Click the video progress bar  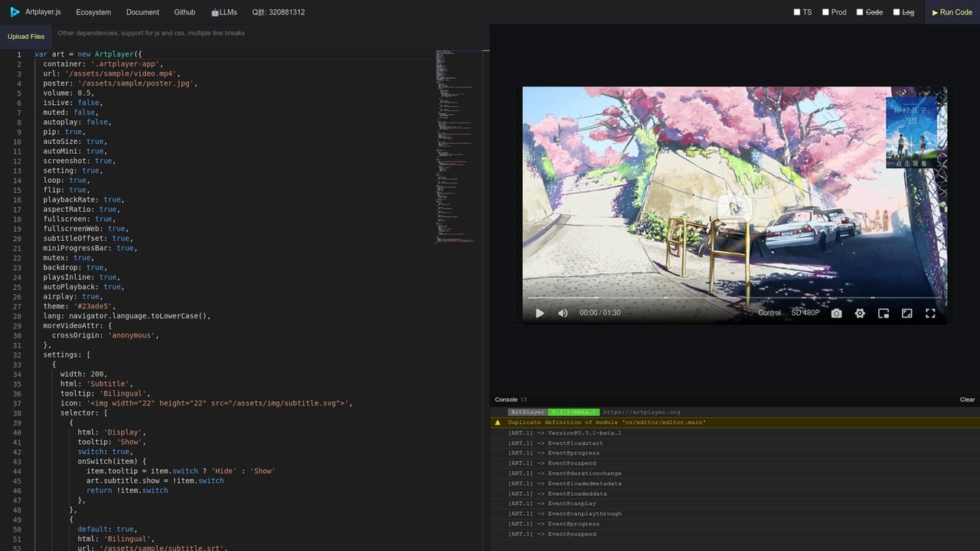(733, 297)
